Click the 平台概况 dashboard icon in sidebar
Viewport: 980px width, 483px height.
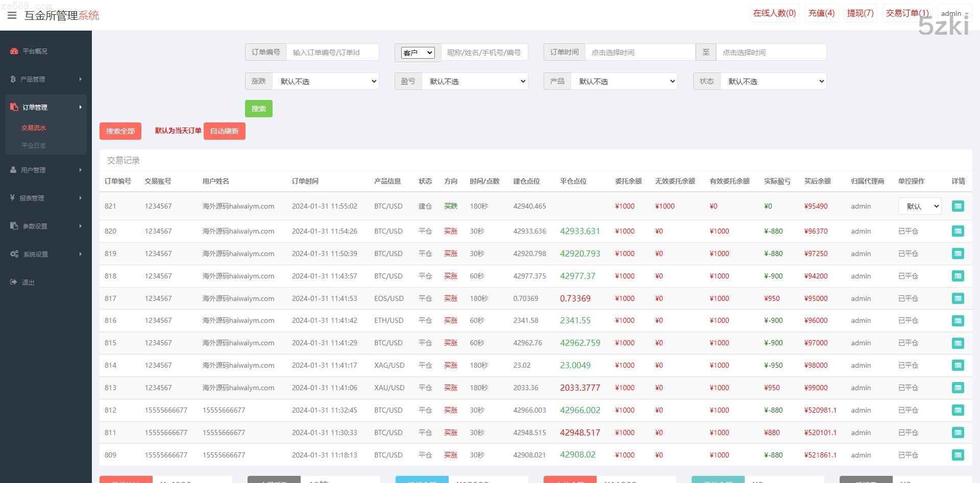(14, 51)
